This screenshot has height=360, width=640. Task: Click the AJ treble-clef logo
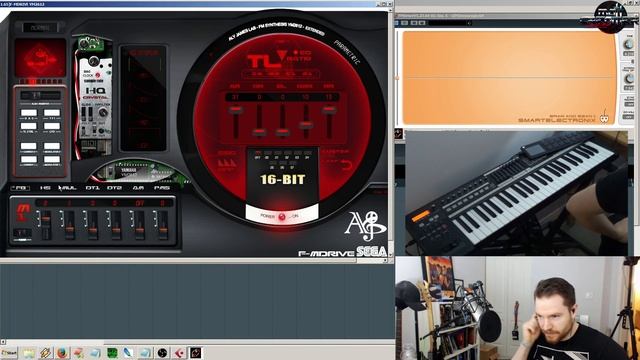(365, 225)
